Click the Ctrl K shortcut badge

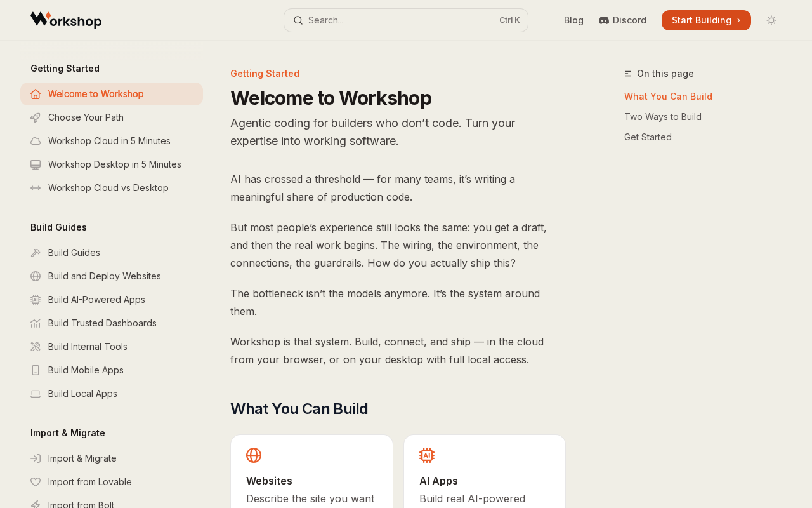coord(509,20)
